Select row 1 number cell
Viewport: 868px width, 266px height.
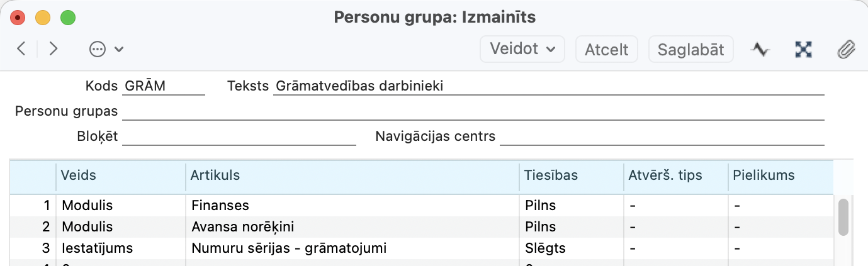click(33, 205)
